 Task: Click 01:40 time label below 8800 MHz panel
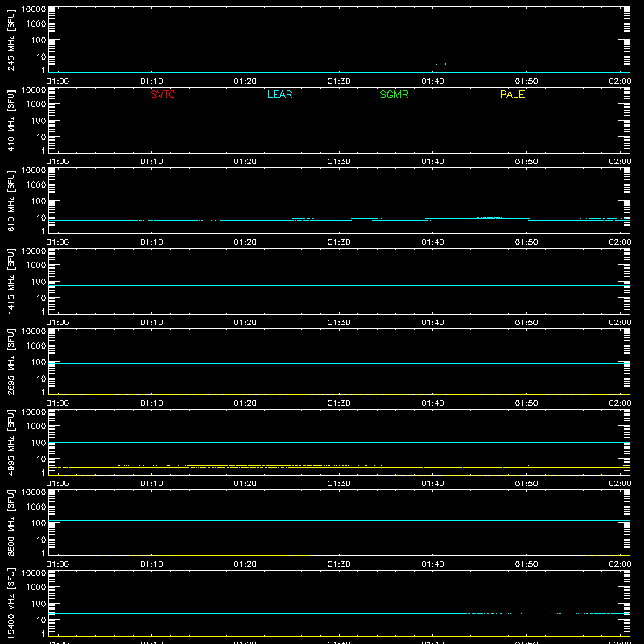(432, 564)
